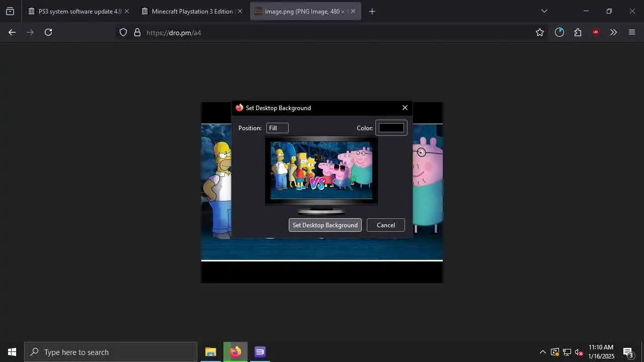This screenshot has width=644, height=362.
Task: Open File Explorer from taskbar
Action: (x=210, y=352)
